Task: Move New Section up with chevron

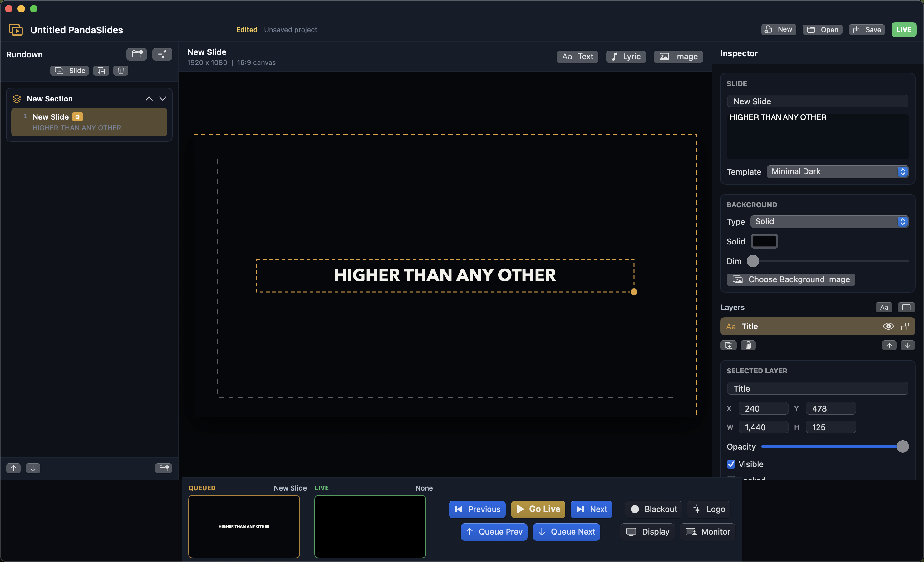Action: (x=149, y=99)
